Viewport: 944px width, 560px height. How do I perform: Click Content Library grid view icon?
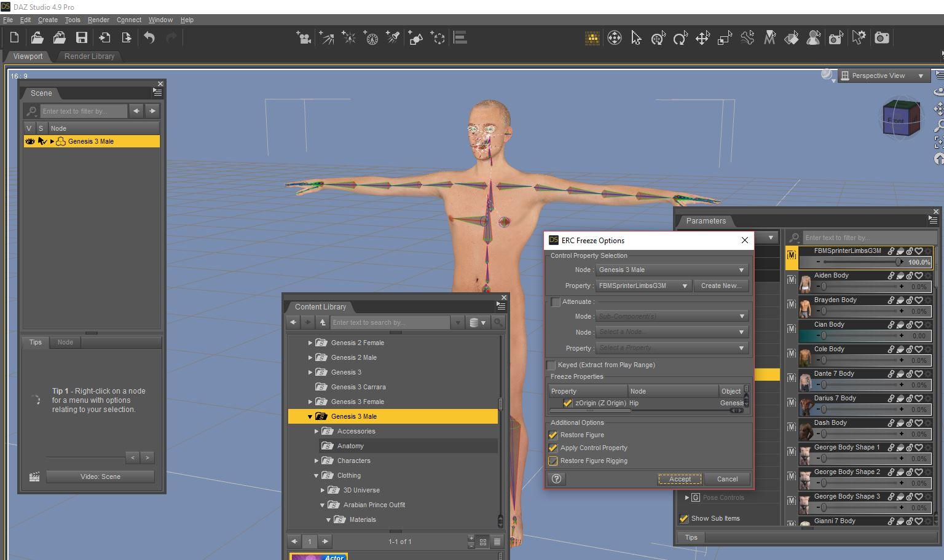(x=483, y=542)
